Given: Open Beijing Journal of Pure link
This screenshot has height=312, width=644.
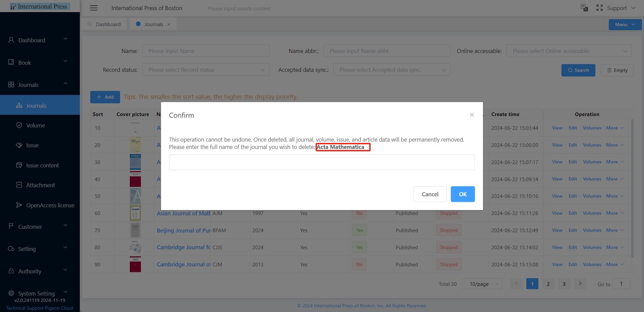Looking at the screenshot, I should [x=183, y=230].
